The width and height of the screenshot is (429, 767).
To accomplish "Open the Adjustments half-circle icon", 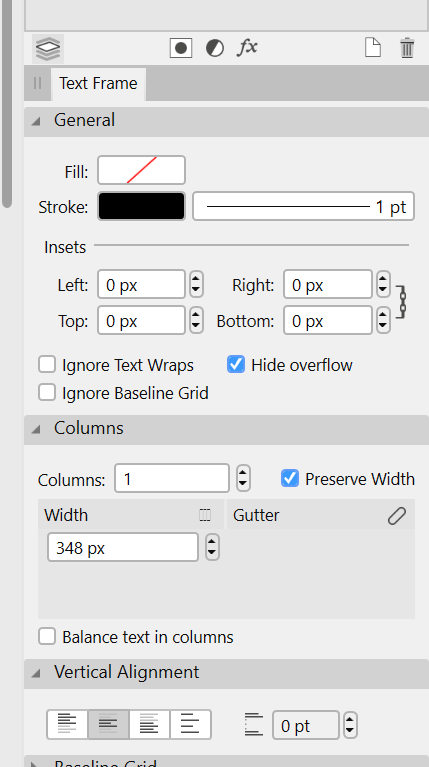I will pos(215,48).
